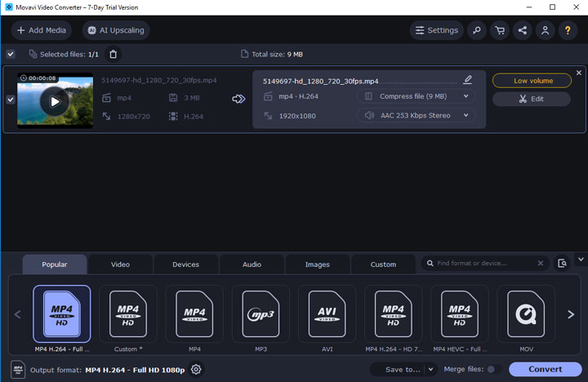Switch to the Devices tab

[x=185, y=264]
